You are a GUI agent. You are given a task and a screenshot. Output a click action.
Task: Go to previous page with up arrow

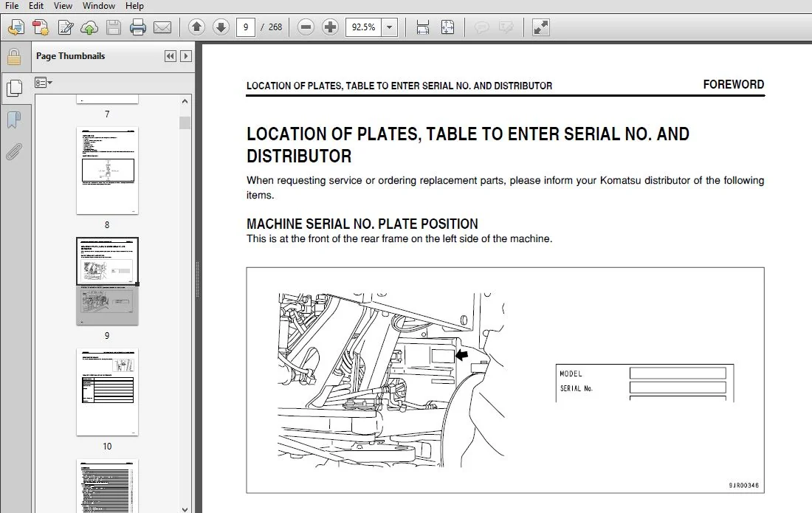[x=196, y=27]
